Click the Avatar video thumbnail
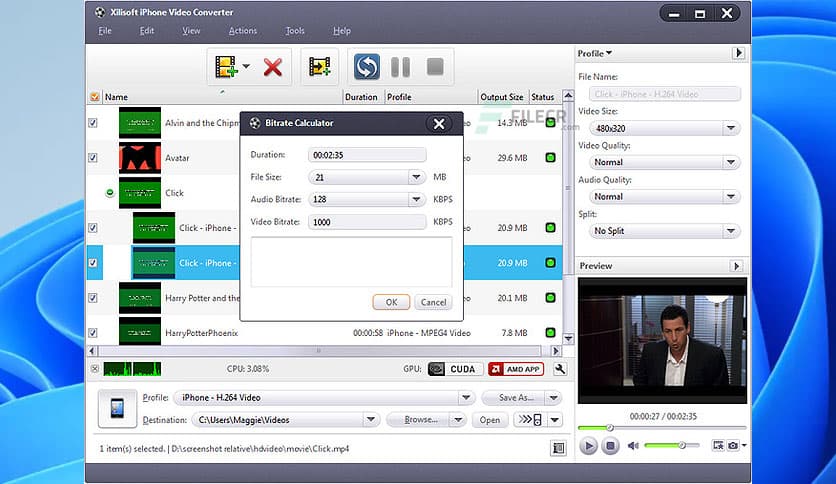Screen dimensions: 836x484 140,158
